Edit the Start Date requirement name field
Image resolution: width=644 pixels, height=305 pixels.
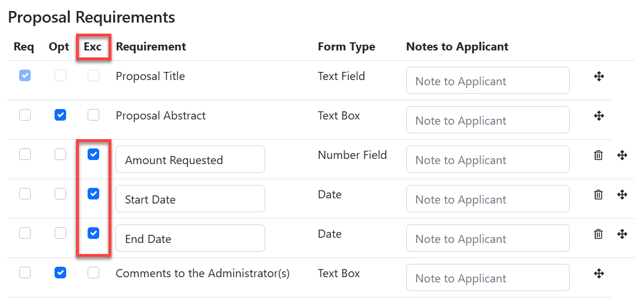point(190,199)
